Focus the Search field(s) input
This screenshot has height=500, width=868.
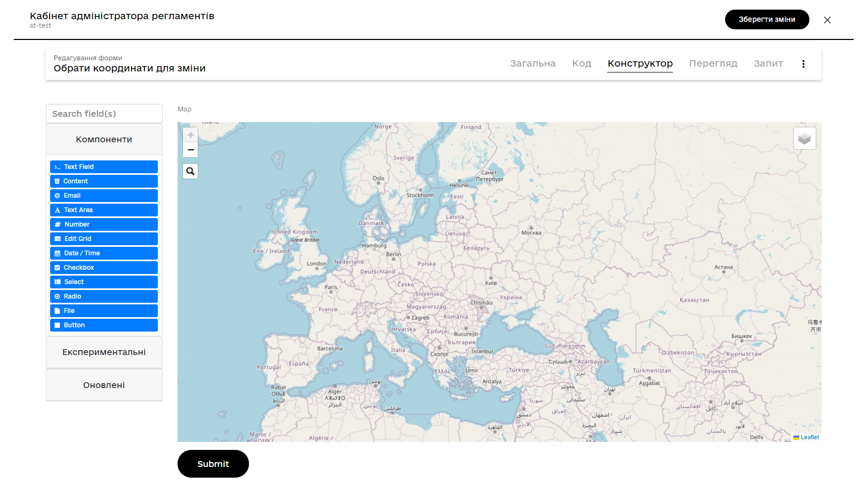tap(104, 114)
